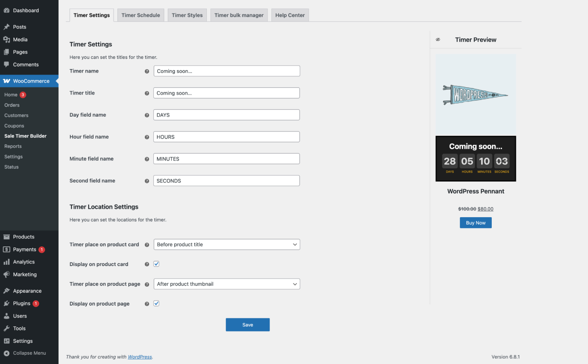This screenshot has width=588, height=364.
Task: Click the help icon beside Timer name
Action: coord(147,71)
